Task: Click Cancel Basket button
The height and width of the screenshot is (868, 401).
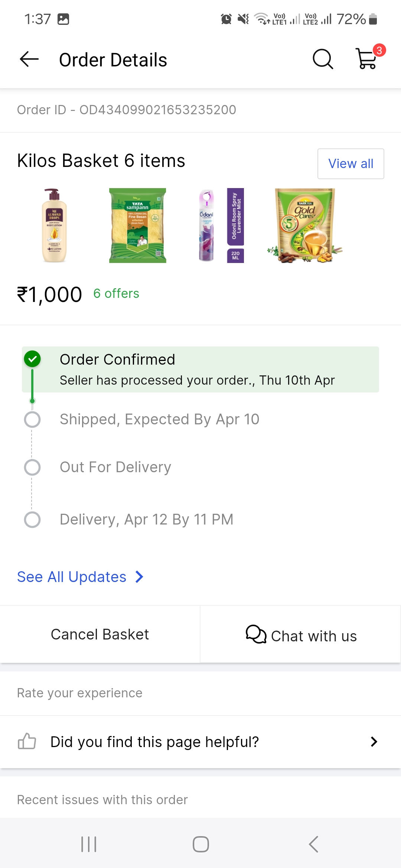Action: pos(100,634)
